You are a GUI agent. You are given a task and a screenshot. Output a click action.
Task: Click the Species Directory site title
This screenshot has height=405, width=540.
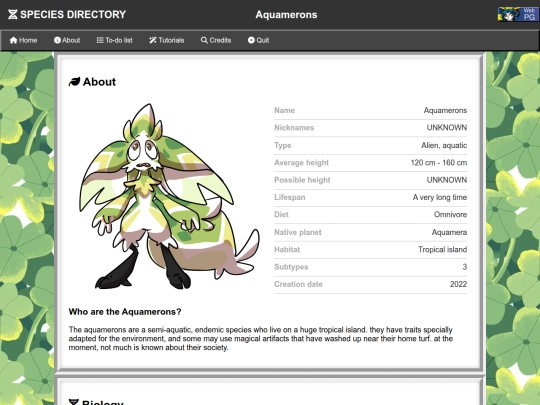(73, 14)
